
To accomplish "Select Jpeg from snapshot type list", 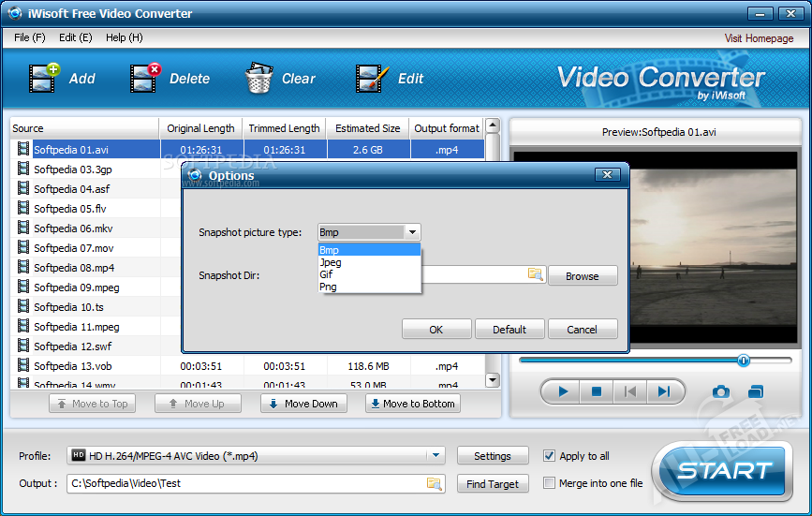I will coord(331,262).
